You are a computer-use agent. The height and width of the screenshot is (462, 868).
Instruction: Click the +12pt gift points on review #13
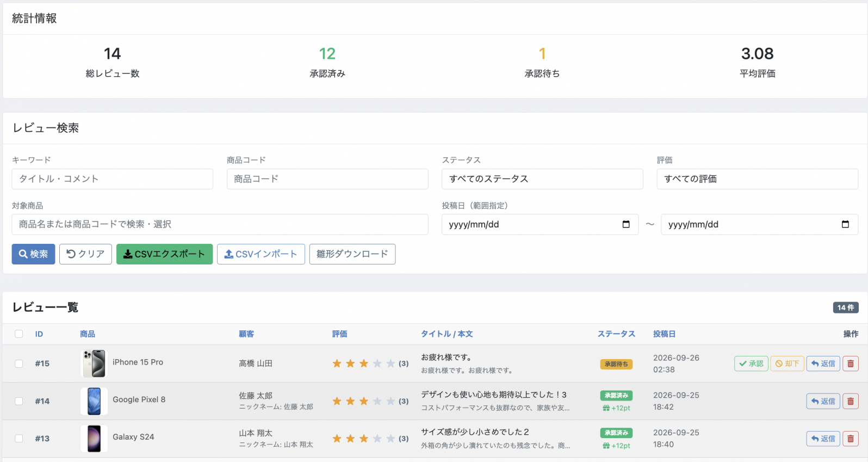click(616, 446)
